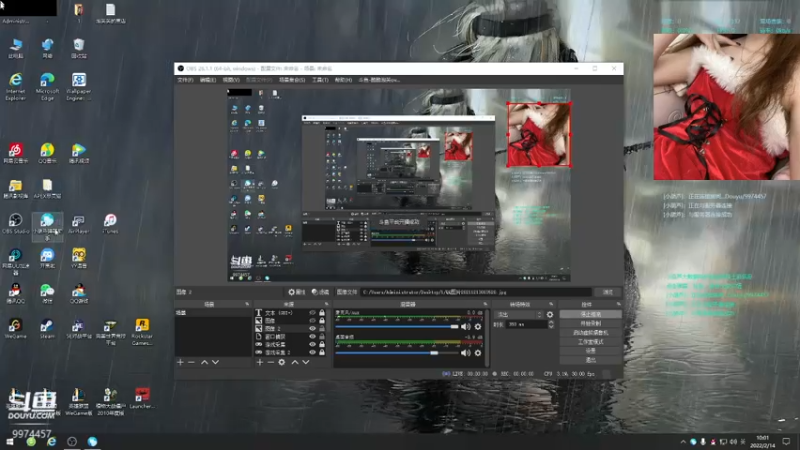
Task: Open Wallpaper Engine desktop shortcut
Action: 79,86
